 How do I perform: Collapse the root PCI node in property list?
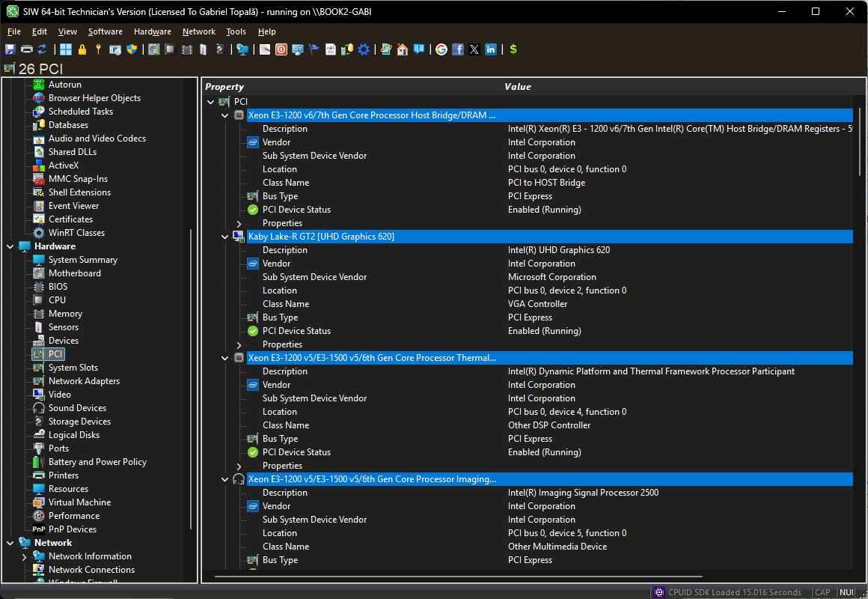pos(211,102)
